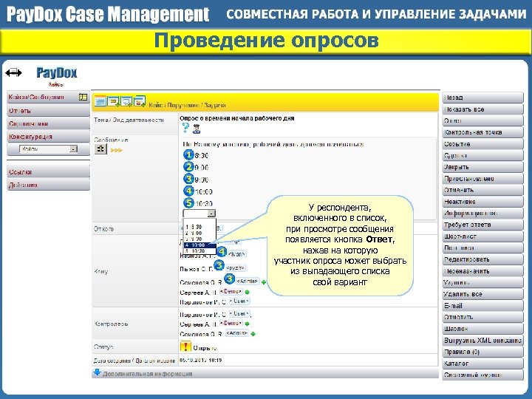
Task: Click the Отменить button
Action: [482, 190]
